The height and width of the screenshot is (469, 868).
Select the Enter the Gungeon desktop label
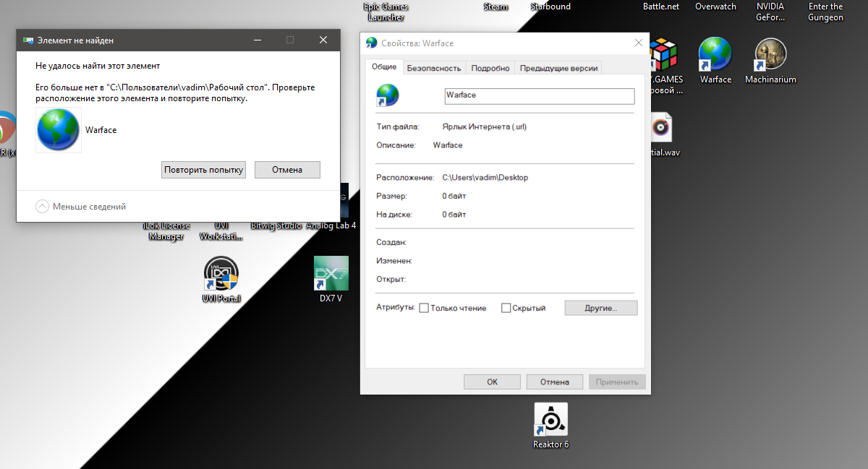tap(825, 12)
